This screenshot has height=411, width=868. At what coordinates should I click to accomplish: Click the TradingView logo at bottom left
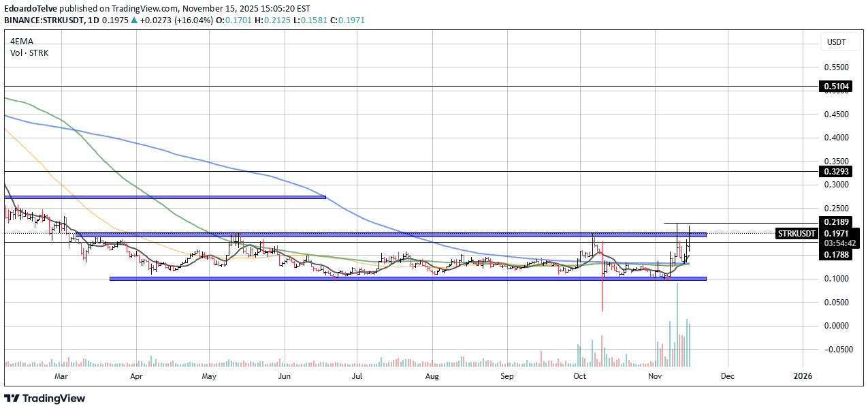click(x=45, y=398)
